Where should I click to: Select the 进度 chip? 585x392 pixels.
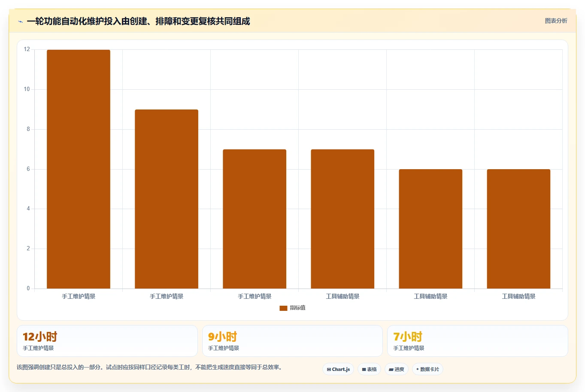coord(397,369)
